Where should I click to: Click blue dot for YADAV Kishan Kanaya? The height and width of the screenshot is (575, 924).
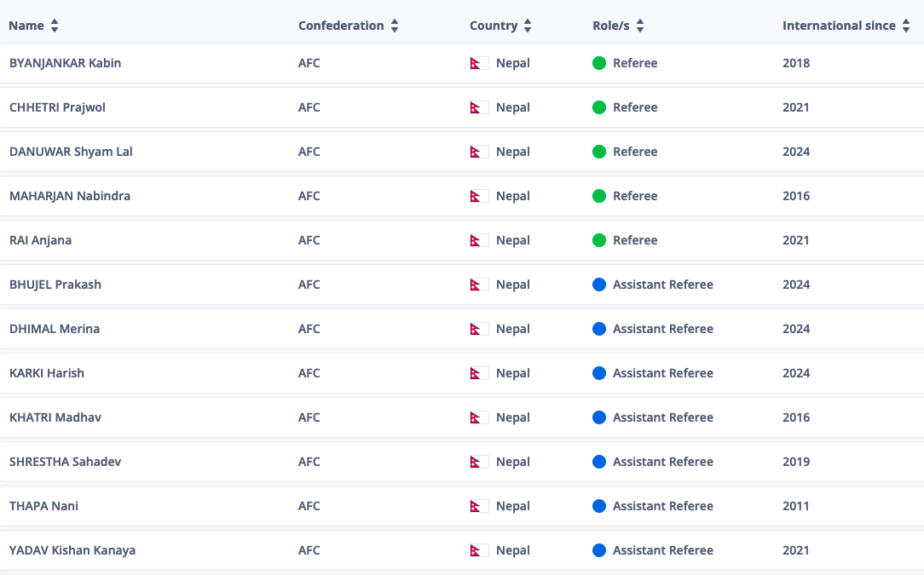[x=599, y=550]
